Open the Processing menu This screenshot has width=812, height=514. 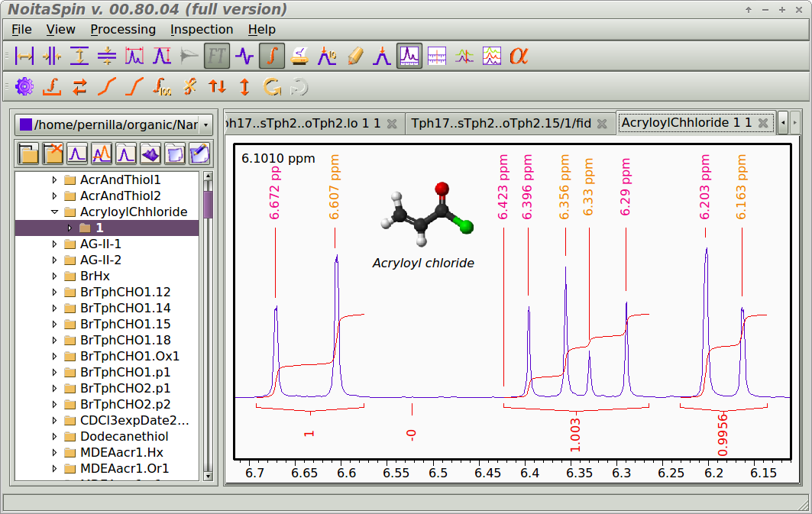123,29
